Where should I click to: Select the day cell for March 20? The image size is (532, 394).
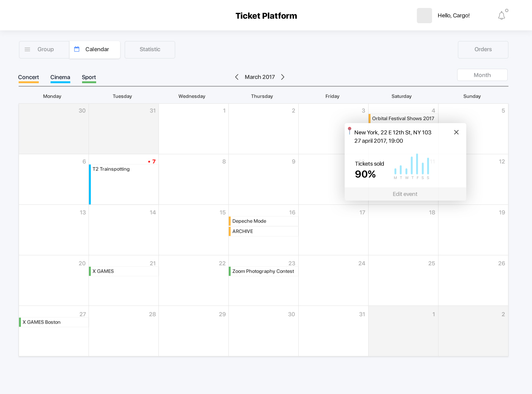[x=54, y=280]
